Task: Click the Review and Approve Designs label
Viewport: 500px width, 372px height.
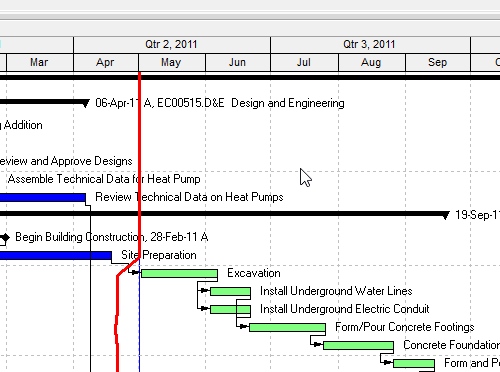Action: click(66, 161)
